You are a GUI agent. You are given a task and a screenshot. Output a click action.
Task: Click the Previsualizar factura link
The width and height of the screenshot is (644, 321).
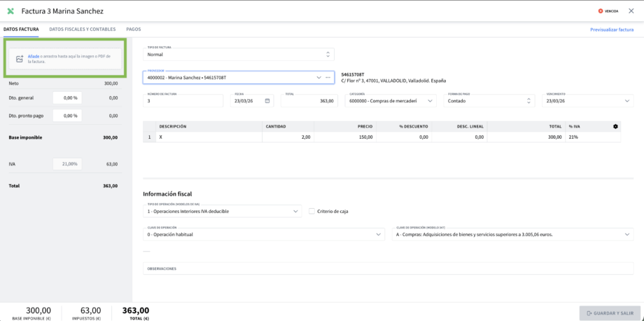(x=611, y=29)
